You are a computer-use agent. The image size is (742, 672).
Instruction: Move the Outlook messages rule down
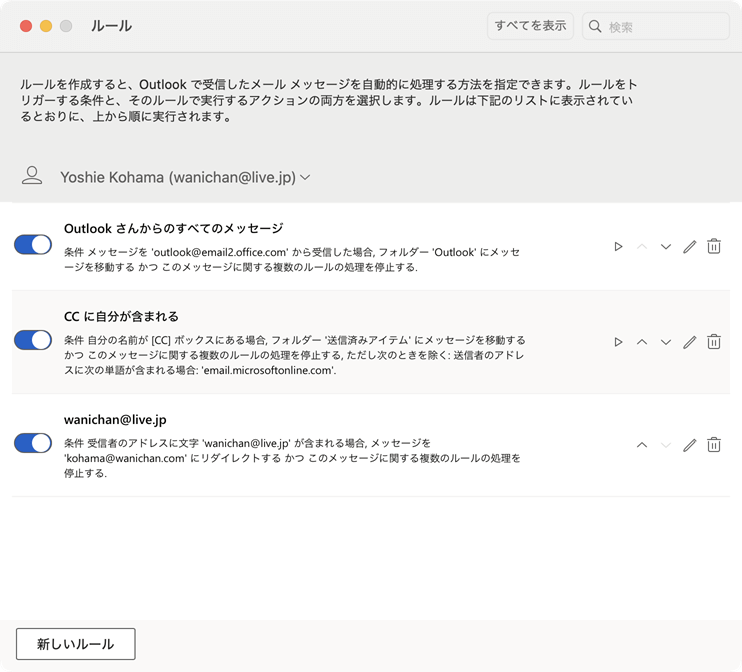(x=666, y=247)
